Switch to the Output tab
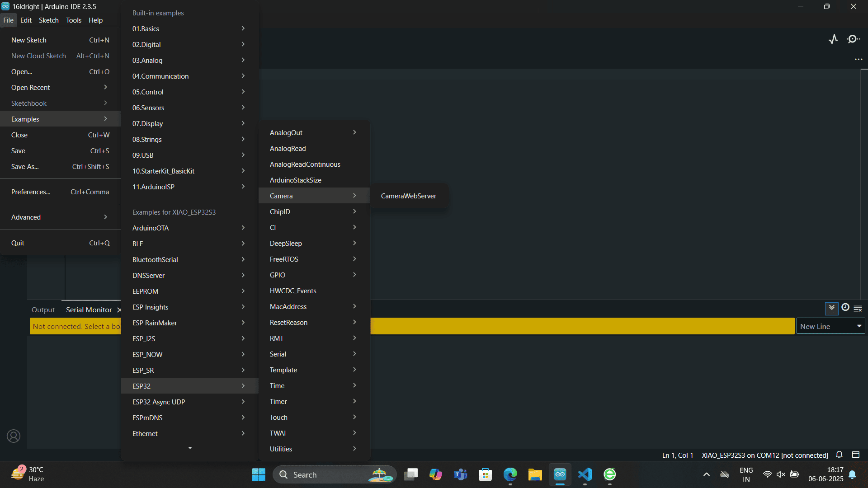The height and width of the screenshot is (488, 868). pyautogui.click(x=43, y=310)
